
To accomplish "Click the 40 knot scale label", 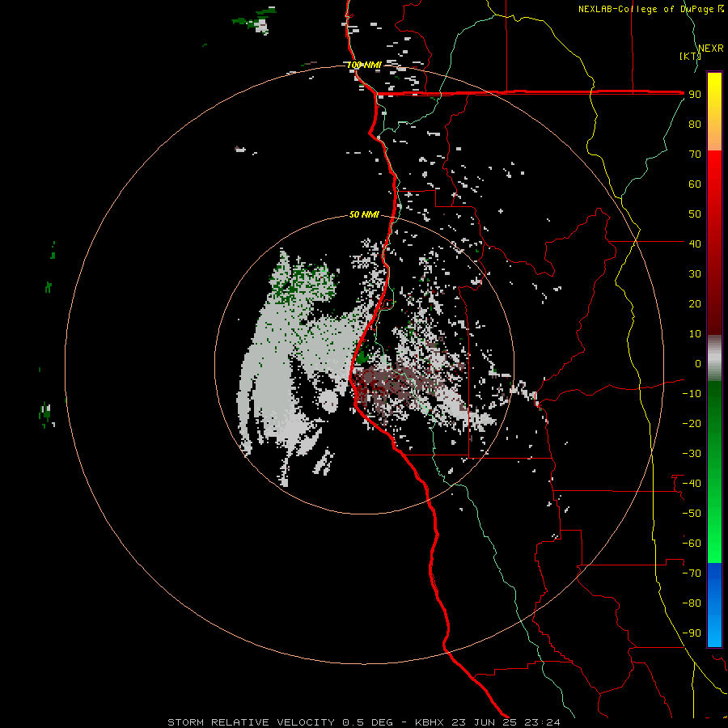I will 695,243.
